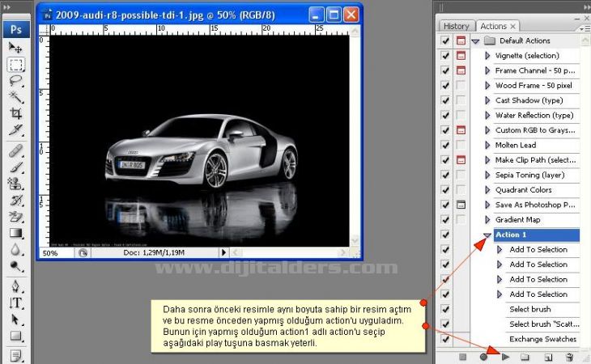Image resolution: width=591 pixels, height=364 pixels.
Task: Toggle checkmark for Gradient Map action
Action: (x=445, y=219)
